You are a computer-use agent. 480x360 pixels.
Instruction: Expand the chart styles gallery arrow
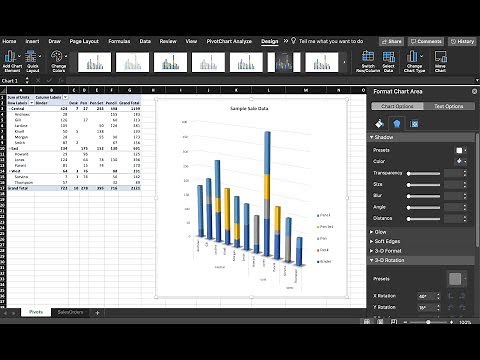[344, 62]
